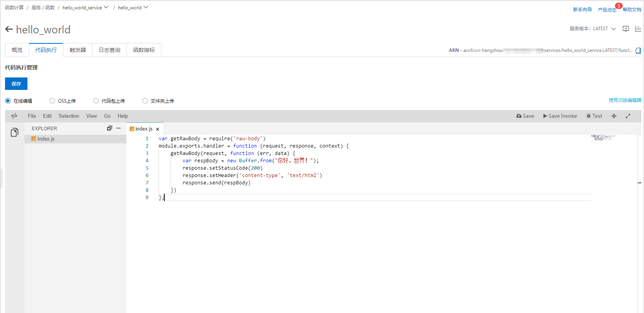The width and height of the screenshot is (644, 313).
Task: Expand the hello_world_service breadcrumb dropdown
Action: [x=106, y=7]
